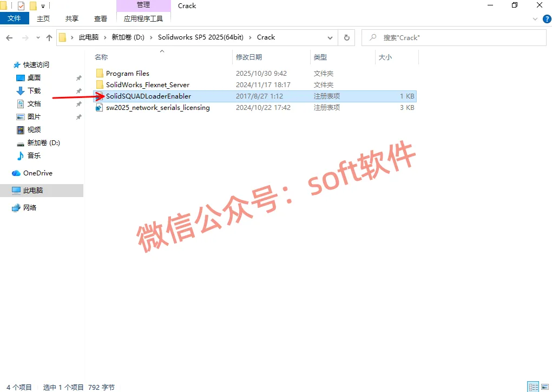Sort files by 大小 column
552x392 pixels.
[x=385, y=57]
